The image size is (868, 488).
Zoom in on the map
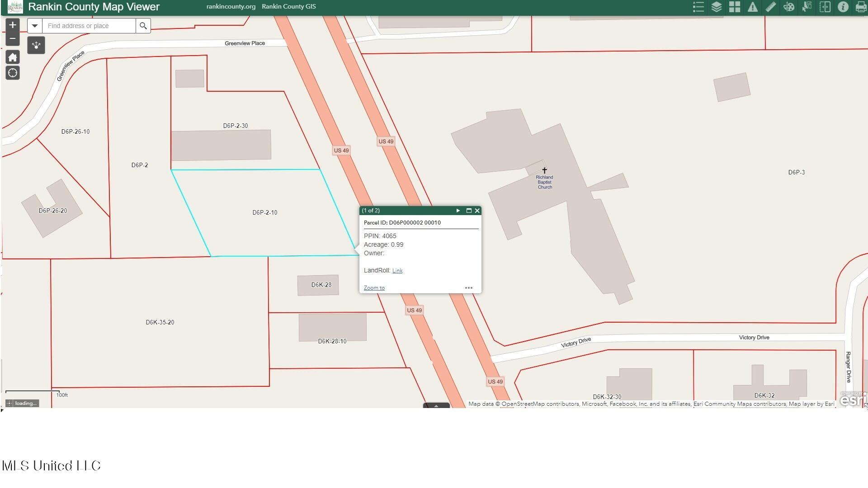[x=13, y=25]
